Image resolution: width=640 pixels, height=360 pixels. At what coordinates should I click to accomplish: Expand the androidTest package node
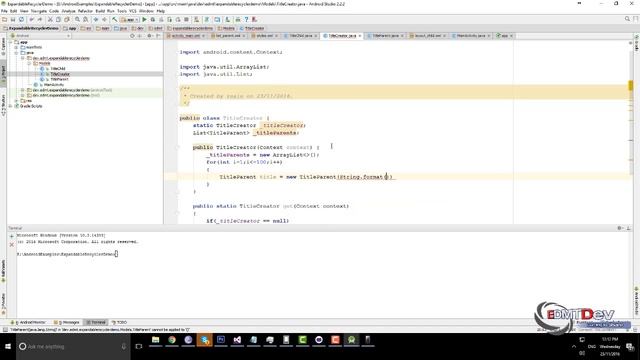pyautogui.click(x=23, y=90)
